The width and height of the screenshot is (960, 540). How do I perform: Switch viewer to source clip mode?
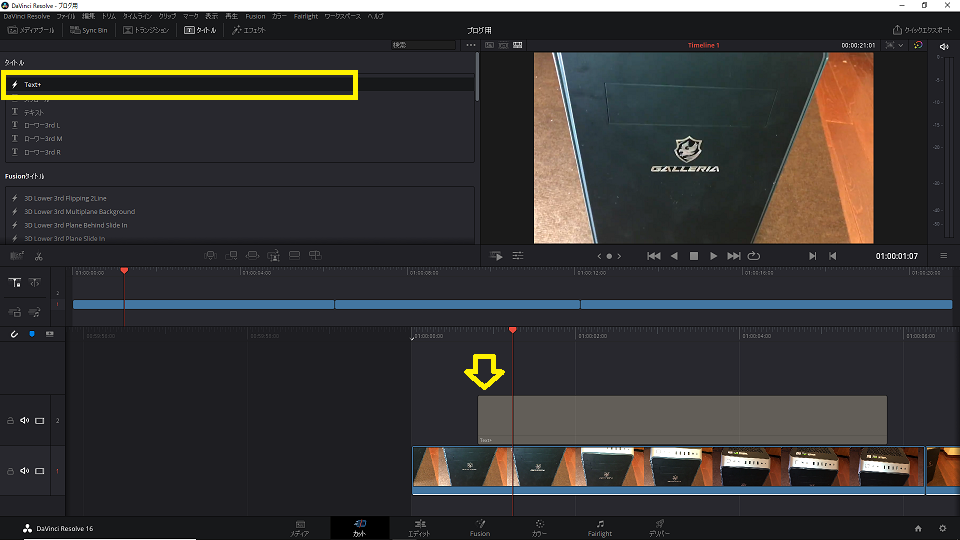(489, 45)
